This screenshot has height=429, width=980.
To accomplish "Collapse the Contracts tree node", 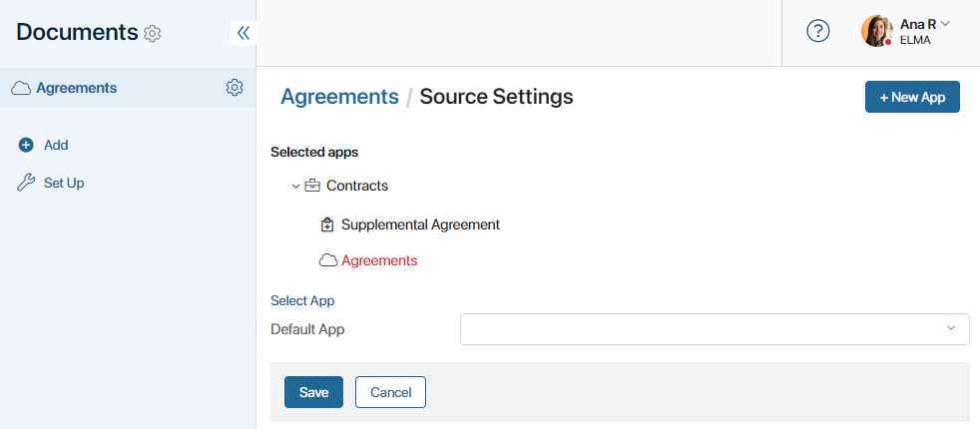I will tap(295, 187).
